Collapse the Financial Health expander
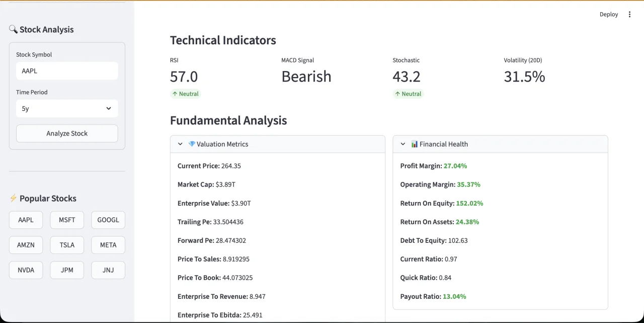Screen dimensions: 644x323 (500, 144)
